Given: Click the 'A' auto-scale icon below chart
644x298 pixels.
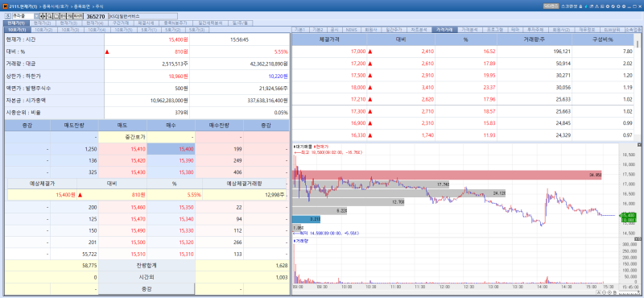Looking at the screenshot, I should (x=599, y=292).
